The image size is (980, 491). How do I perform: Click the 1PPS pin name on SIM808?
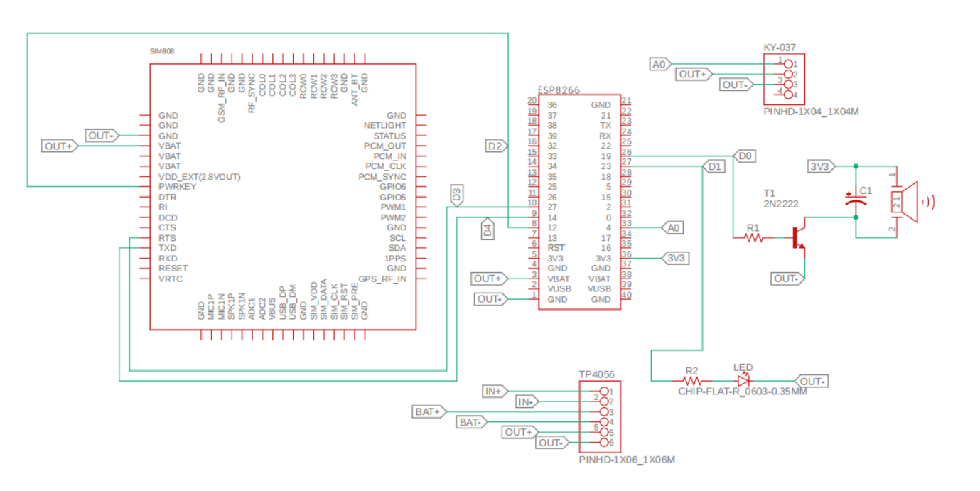pyautogui.click(x=396, y=259)
